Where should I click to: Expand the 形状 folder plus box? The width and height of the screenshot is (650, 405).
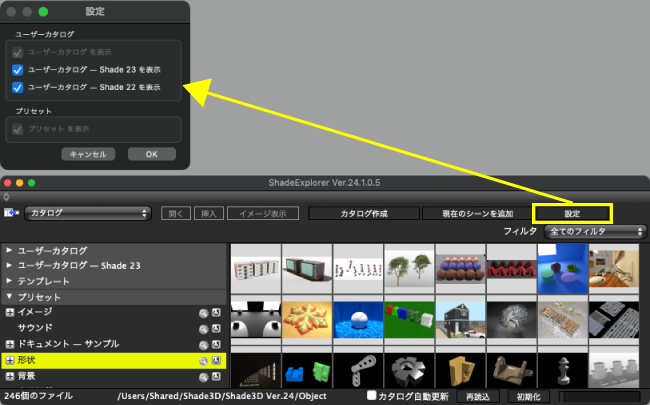tap(10, 360)
